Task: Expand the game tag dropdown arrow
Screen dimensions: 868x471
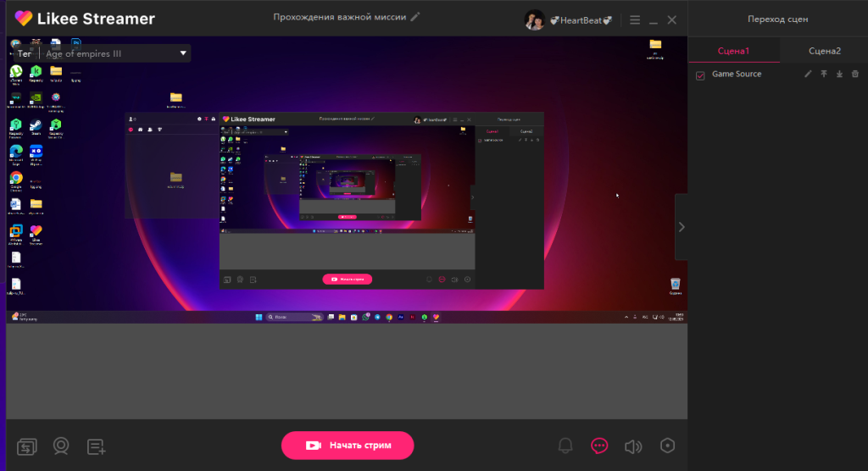Action: [183, 53]
